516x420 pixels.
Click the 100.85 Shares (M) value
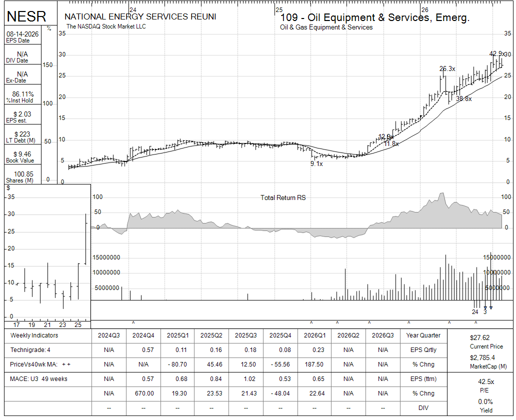[23, 174]
